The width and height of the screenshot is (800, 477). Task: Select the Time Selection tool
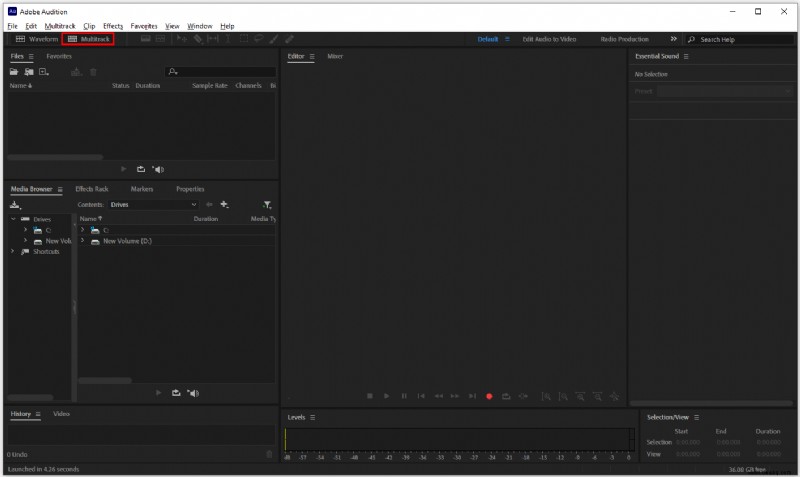pyautogui.click(x=228, y=39)
